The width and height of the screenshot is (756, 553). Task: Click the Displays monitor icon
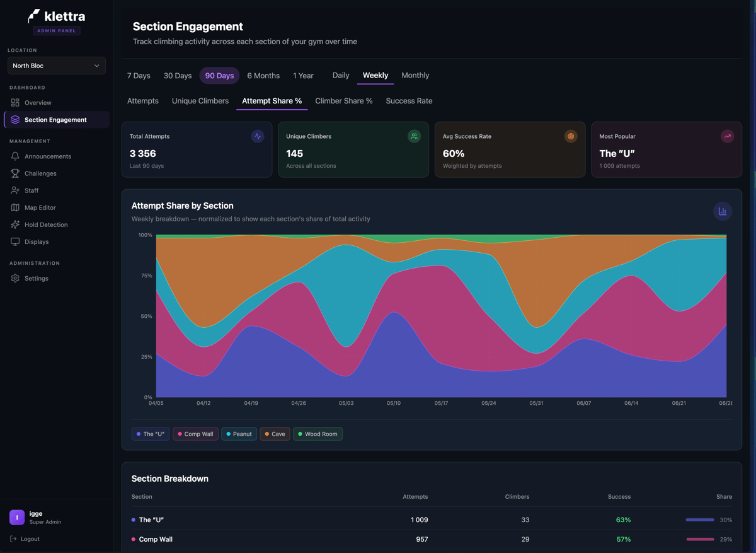[15, 242]
